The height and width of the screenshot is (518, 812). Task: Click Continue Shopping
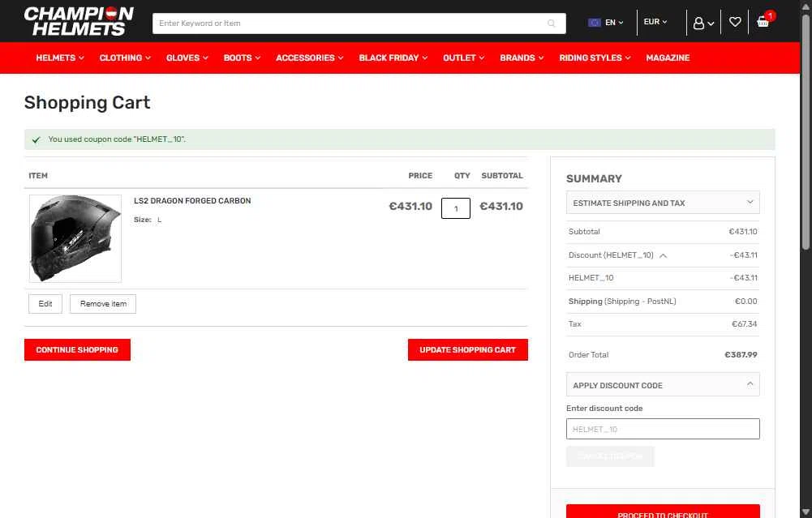(77, 350)
